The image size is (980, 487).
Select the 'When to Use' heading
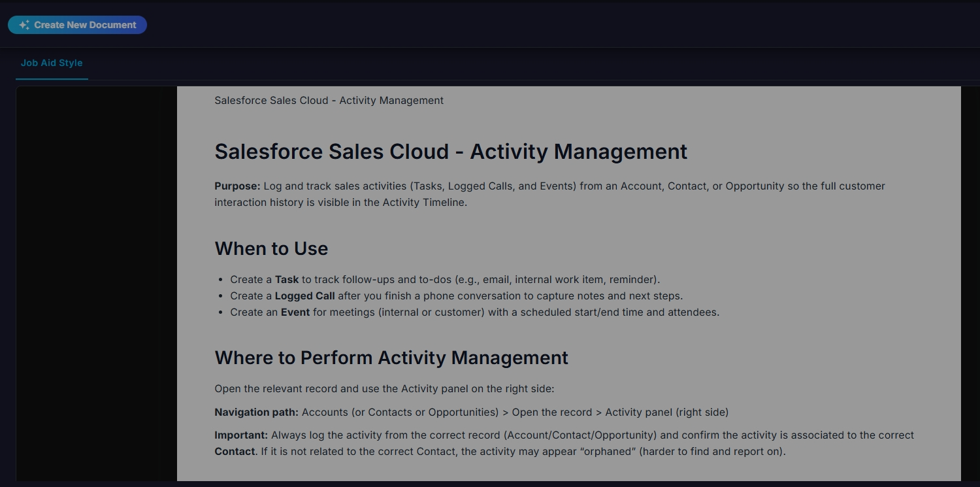(x=271, y=248)
